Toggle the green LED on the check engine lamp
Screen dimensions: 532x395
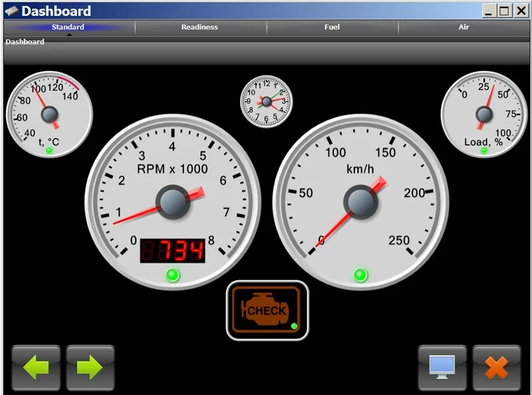pyautogui.click(x=293, y=325)
